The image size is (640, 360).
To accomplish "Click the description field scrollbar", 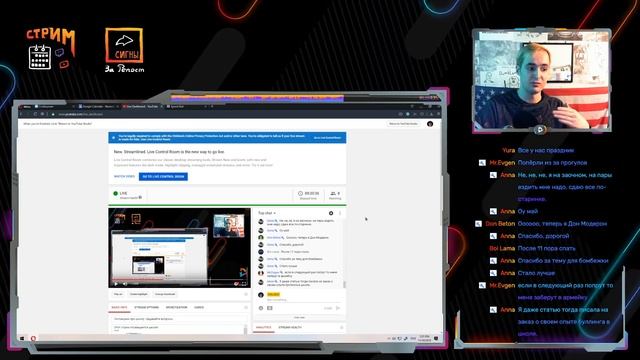I will pos(245,329).
